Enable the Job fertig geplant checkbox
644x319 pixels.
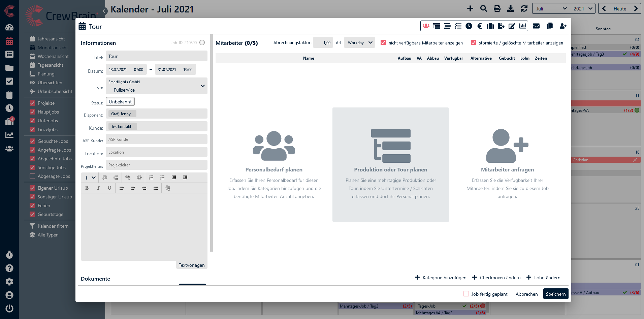(466, 294)
